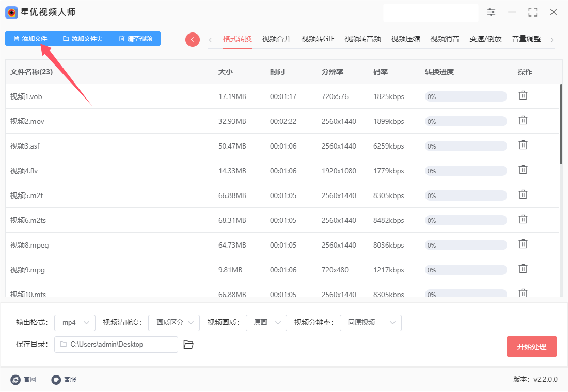Select 音量调整 tab
Screen dimensions: 568x392
(526, 39)
